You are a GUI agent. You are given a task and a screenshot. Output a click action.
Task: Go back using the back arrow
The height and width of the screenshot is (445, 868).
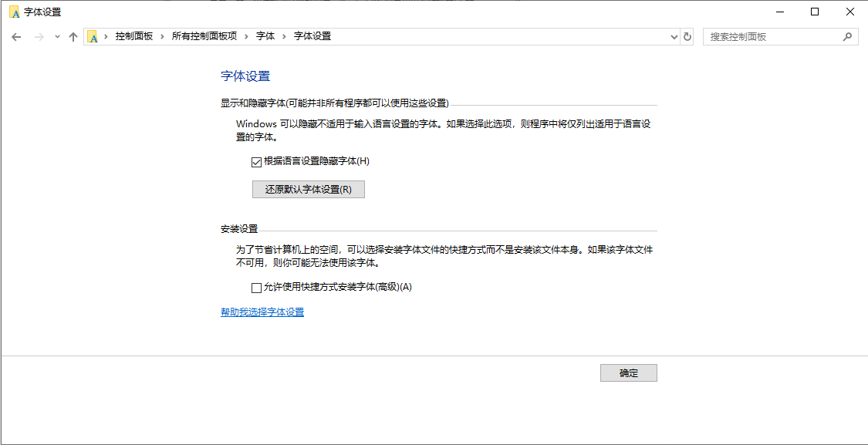coord(16,37)
